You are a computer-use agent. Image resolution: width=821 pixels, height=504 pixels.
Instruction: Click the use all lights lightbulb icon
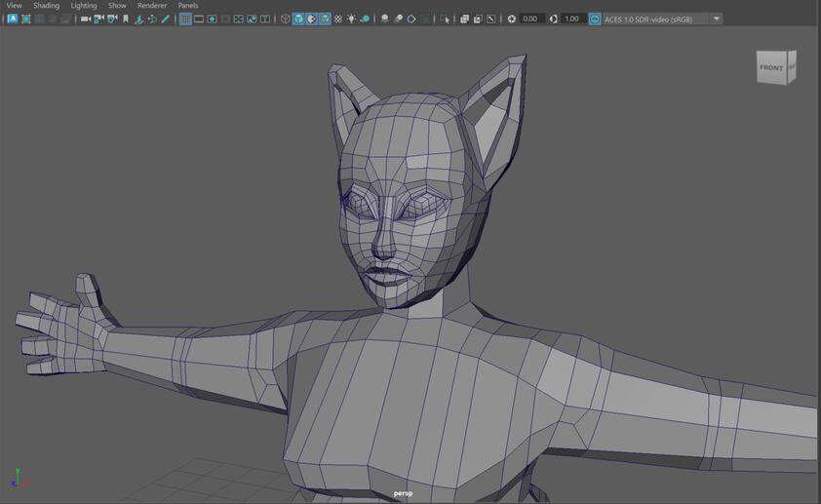(x=352, y=19)
